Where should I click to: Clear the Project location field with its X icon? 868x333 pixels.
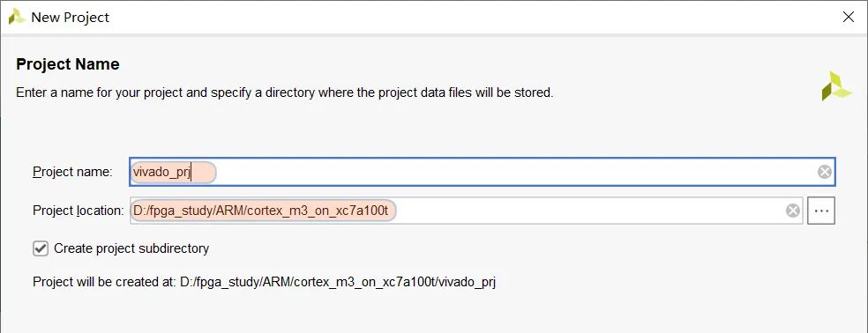click(x=793, y=211)
